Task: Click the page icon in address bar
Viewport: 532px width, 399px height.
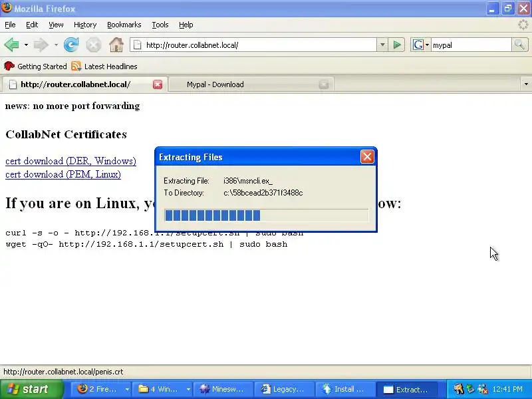Action: click(138, 45)
